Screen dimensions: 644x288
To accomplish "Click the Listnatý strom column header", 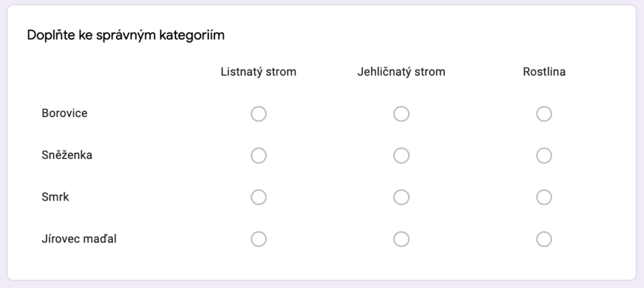I will (x=258, y=72).
